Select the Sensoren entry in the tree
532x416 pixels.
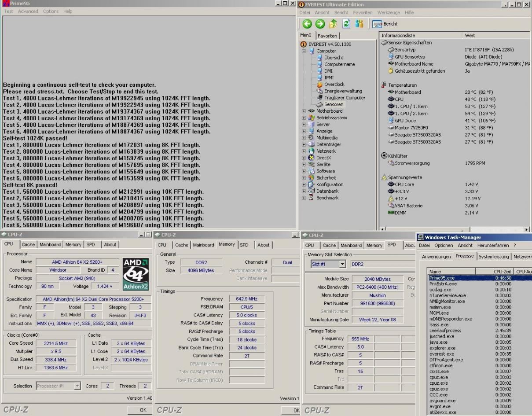point(331,105)
